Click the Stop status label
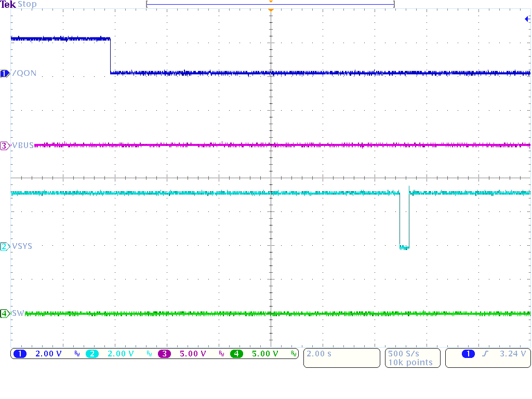The width and height of the screenshot is (532, 399). tap(26, 4)
